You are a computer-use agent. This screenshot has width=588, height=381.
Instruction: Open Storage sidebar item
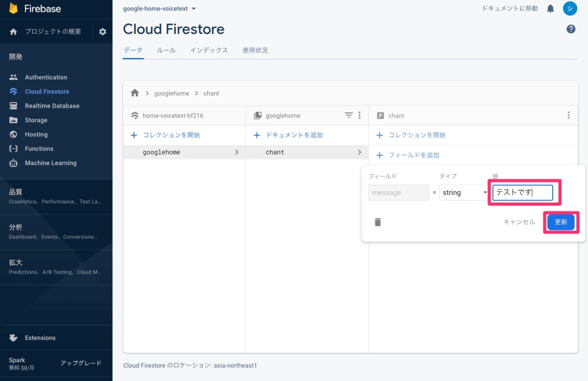(36, 120)
